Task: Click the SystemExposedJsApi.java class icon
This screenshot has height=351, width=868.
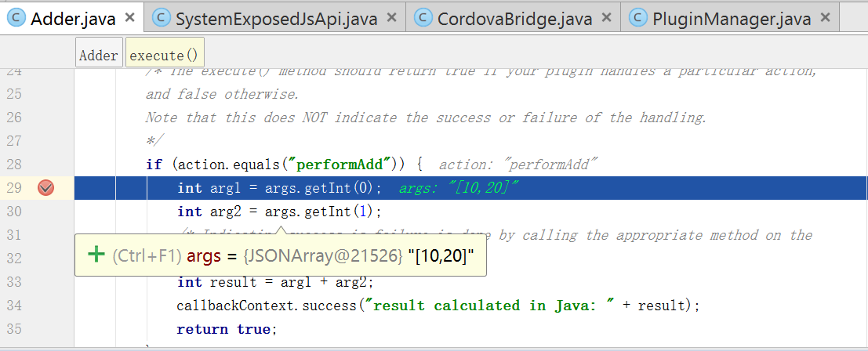Action: point(161,18)
